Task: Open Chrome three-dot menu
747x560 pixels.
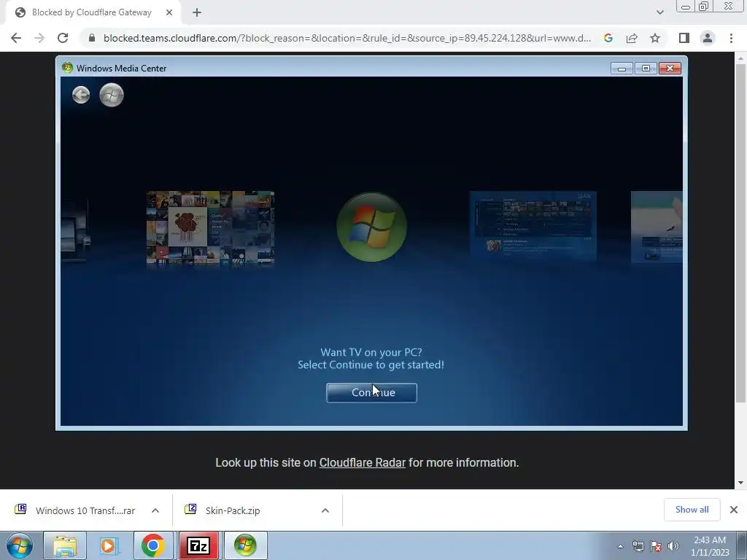Action: (731, 38)
